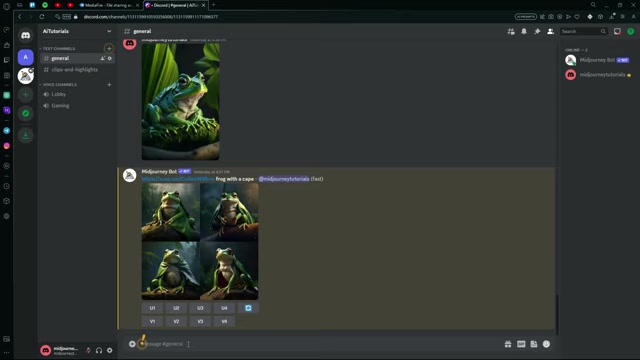Open notification settings bell icon
This screenshot has height=360, width=640.
click(x=524, y=31)
